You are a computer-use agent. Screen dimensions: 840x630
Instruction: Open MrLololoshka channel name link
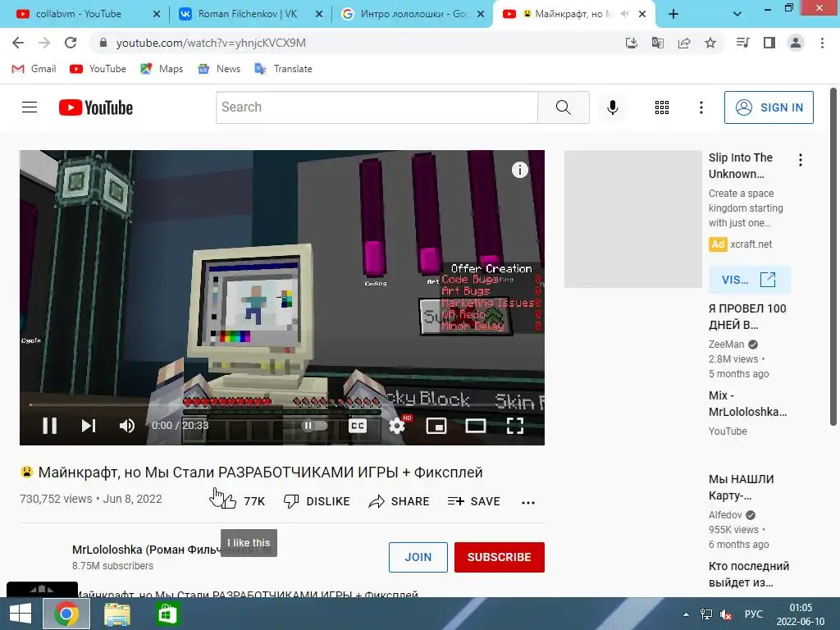point(165,550)
